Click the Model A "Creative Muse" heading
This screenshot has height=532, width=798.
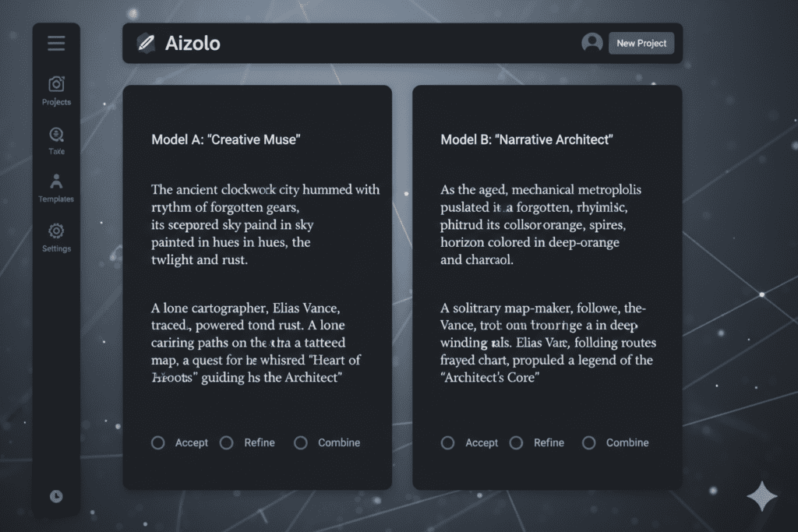coord(226,139)
